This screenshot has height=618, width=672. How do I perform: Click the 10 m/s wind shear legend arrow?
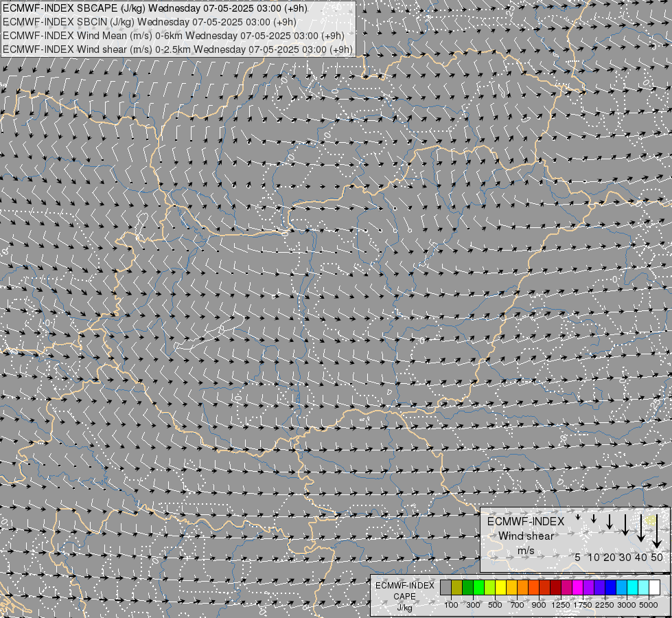(594, 518)
